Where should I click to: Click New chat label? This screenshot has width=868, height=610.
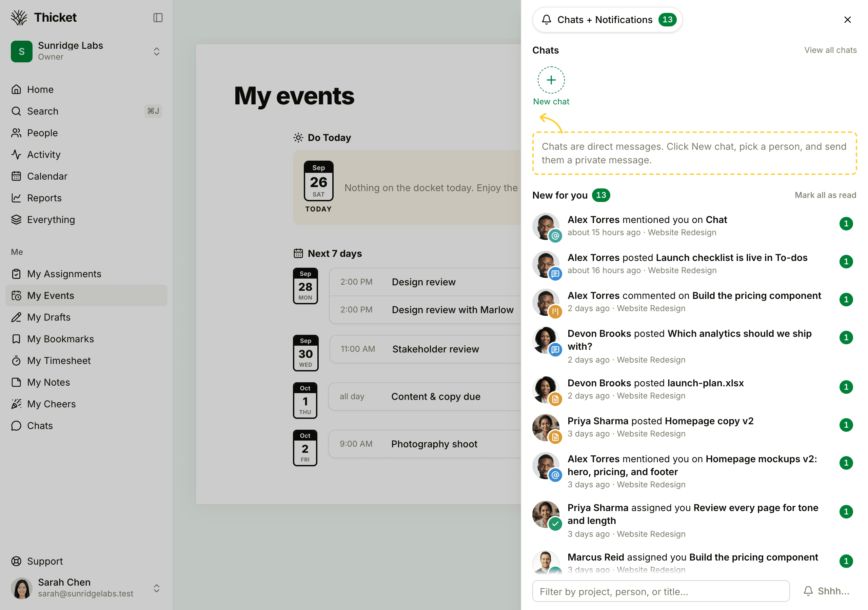[x=551, y=102]
